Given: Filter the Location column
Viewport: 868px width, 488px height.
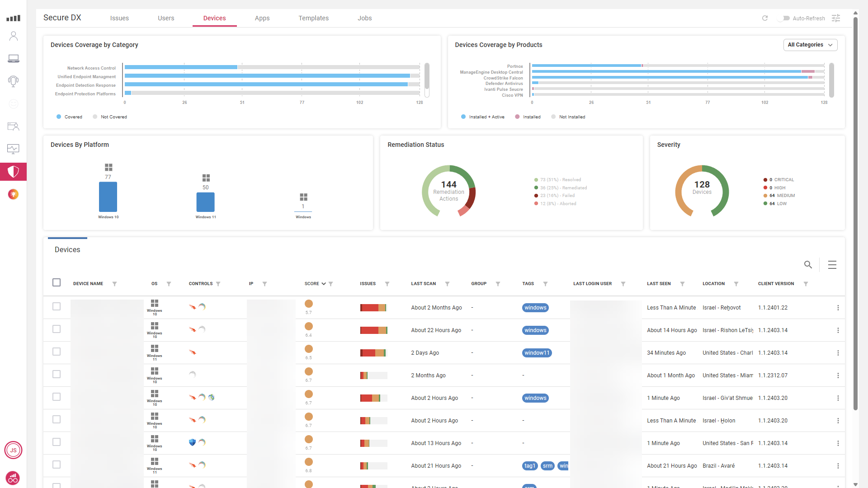Looking at the screenshot, I should 736,284.
